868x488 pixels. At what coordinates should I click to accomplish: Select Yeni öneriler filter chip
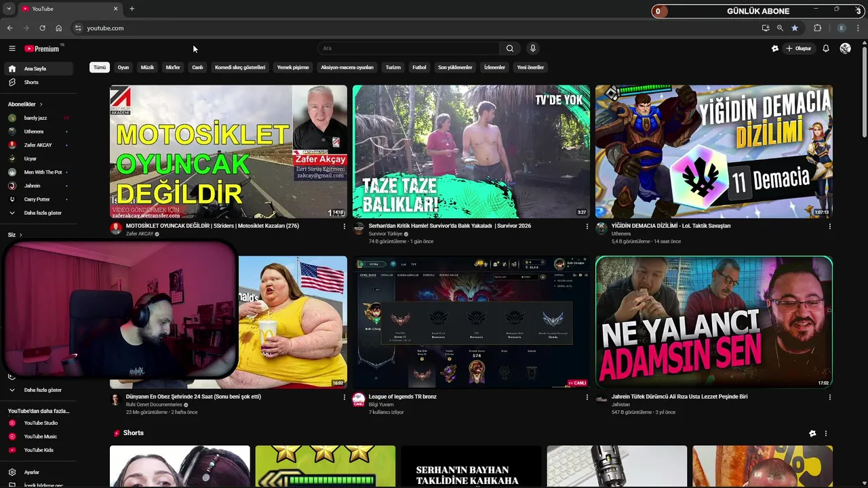click(530, 67)
